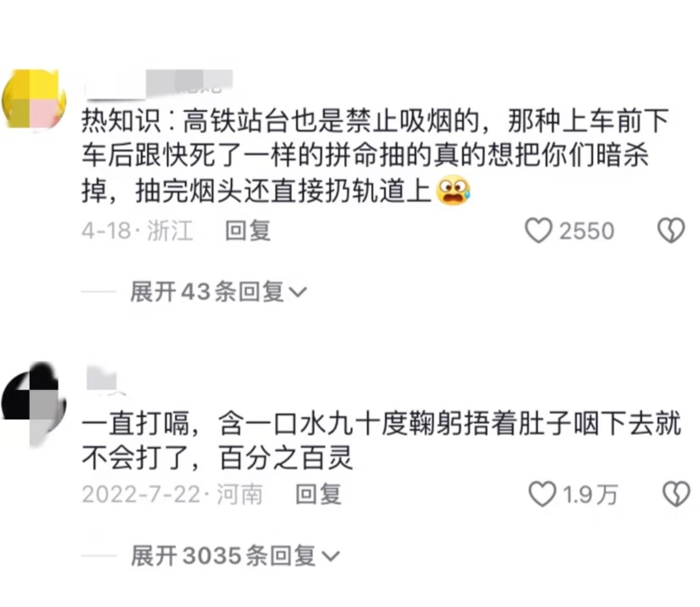Image resolution: width=700 pixels, height=607 pixels.
Task: Reply to the 2022-7-22 Henan comment
Action: (319, 495)
